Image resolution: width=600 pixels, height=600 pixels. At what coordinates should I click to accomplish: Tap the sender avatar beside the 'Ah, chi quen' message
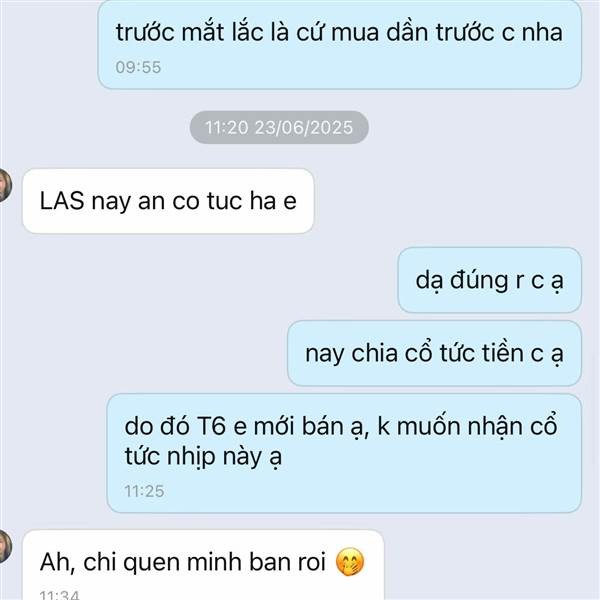[x=5, y=546]
